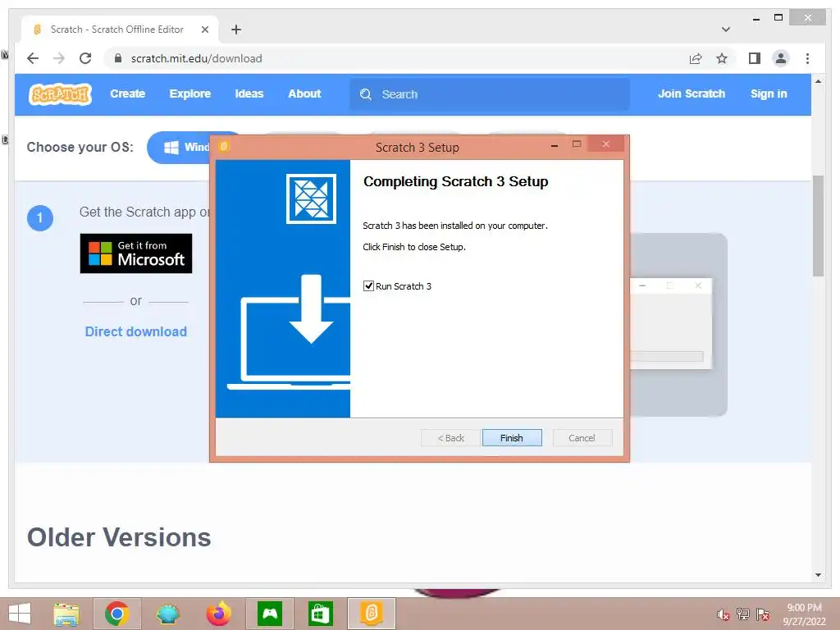This screenshot has width=840, height=630.
Task: Click the Cancel button in Setup dialog
Action: (582, 438)
